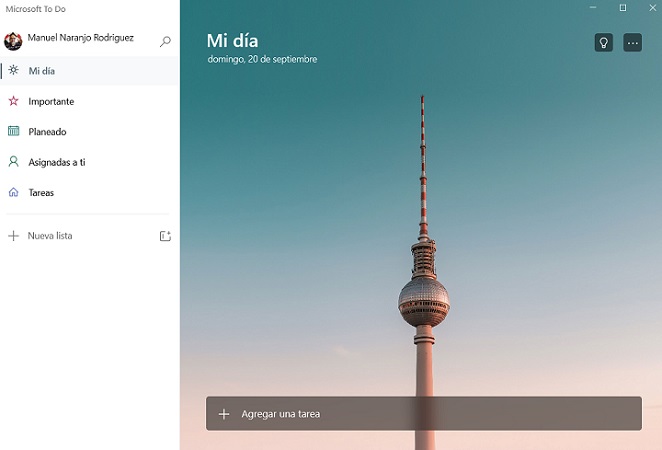
Task: Open suggestions with the lightbulb button
Action: coord(604,43)
